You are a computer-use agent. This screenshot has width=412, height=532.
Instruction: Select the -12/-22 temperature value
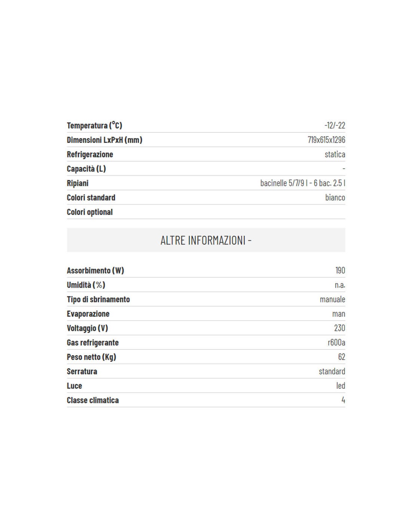(x=335, y=125)
